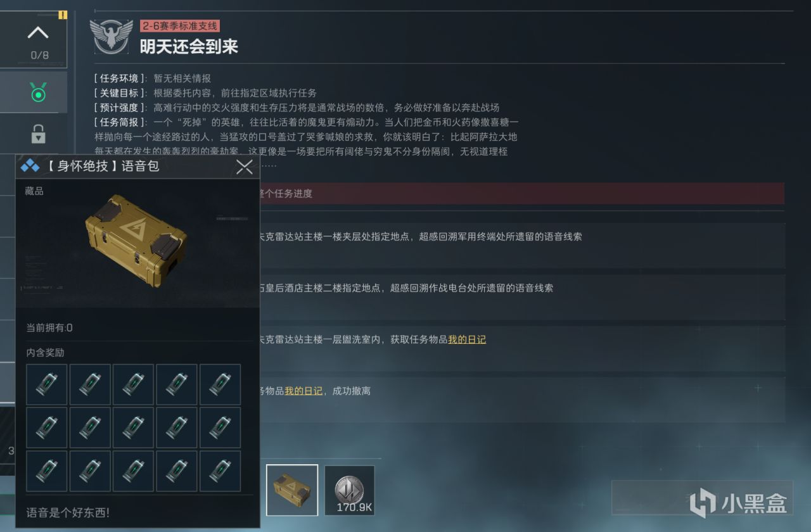Image resolution: width=811 pixels, height=532 pixels.
Task: Click the eagle emblem beside mission title
Action: point(112,36)
